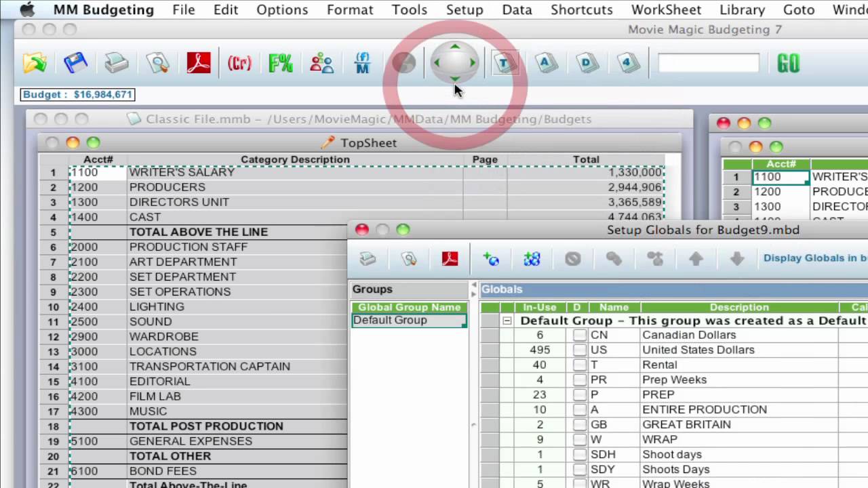Select Default Group in Groups list
The height and width of the screenshot is (488, 868).
(410, 321)
